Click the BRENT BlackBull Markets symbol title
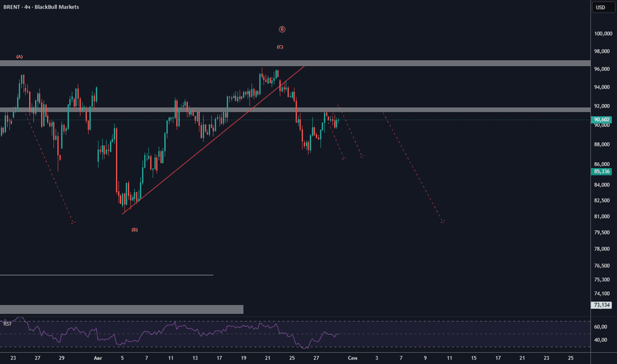 [41, 7]
